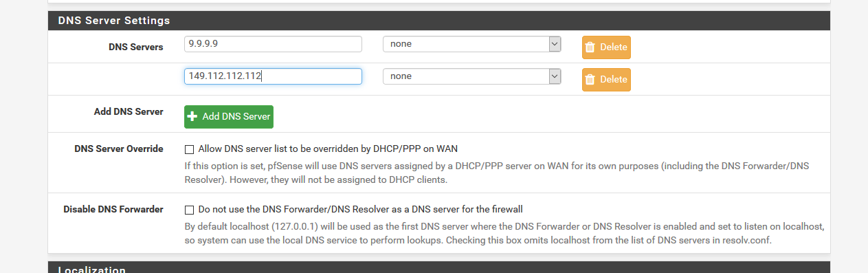
Task: Click the Localization section header
Action: pyautogui.click(x=439, y=267)
